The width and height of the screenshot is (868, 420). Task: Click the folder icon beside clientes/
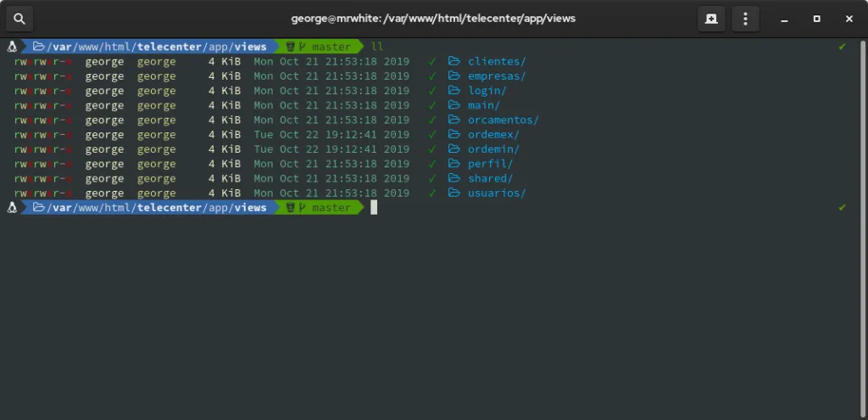(x=454, y=61)
